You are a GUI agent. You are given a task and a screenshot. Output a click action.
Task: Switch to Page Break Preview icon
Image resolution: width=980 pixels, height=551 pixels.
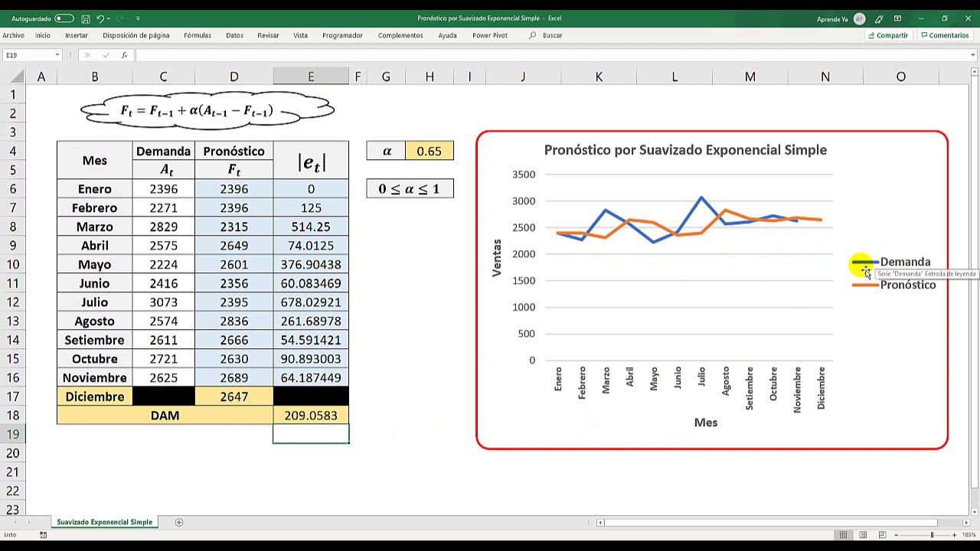point(882,535)
